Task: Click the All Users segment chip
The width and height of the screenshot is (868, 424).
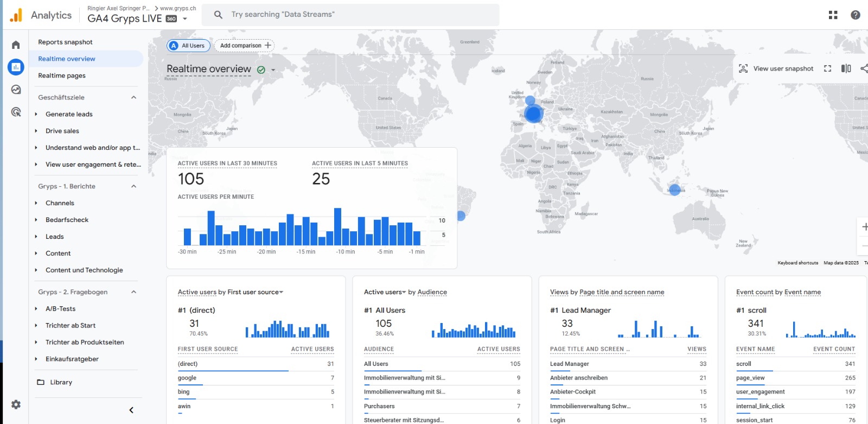Action: point(188,46)
